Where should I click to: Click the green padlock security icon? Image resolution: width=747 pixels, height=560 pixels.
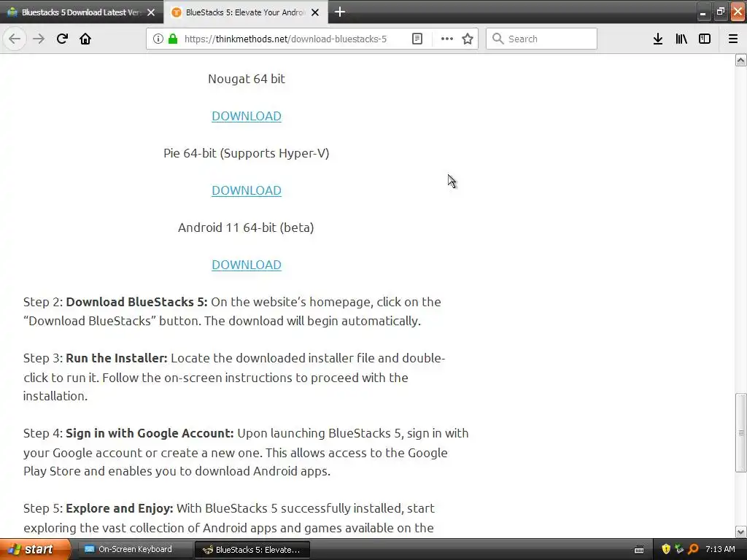coord(173,39)
